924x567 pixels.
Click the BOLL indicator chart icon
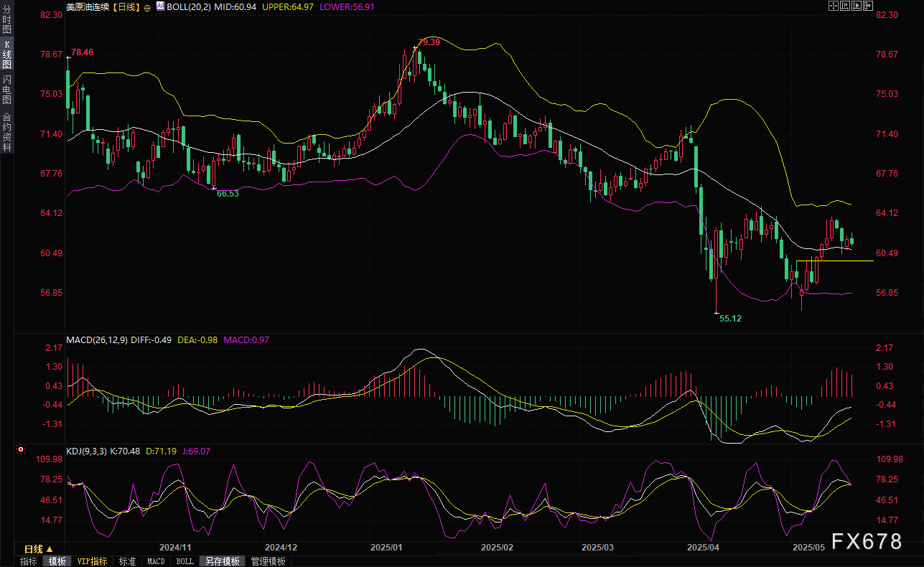click(160, 6)
